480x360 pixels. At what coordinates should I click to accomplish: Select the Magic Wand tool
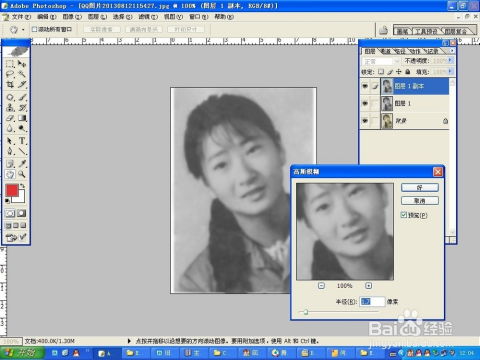pos(22,74)
